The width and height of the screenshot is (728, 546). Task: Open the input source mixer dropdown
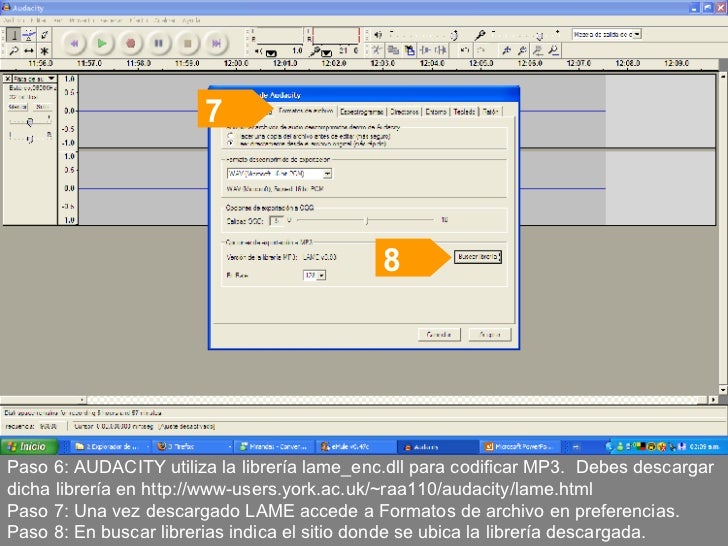[x=606, y=34]
